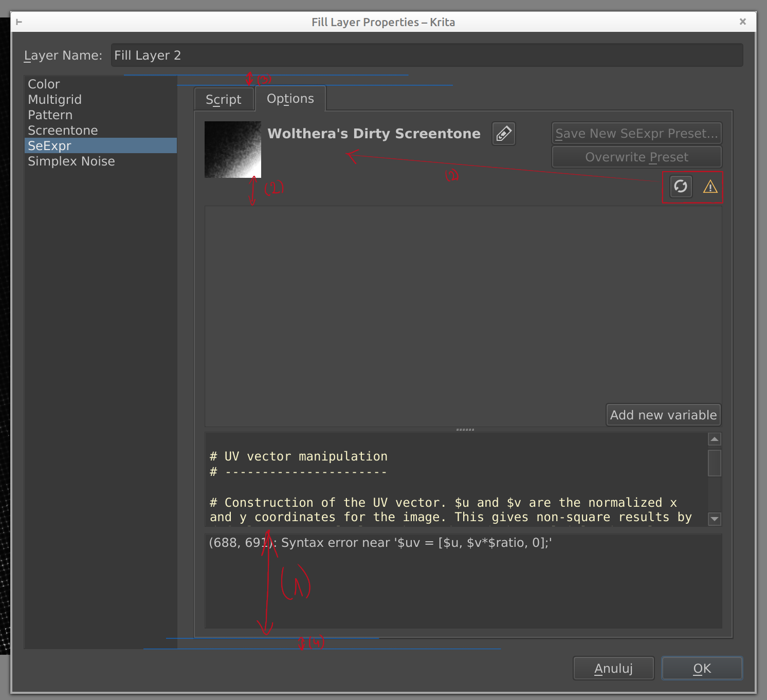Screen dimensions: 767x700
Task: Select Pattern fill type
Action: 50,115
